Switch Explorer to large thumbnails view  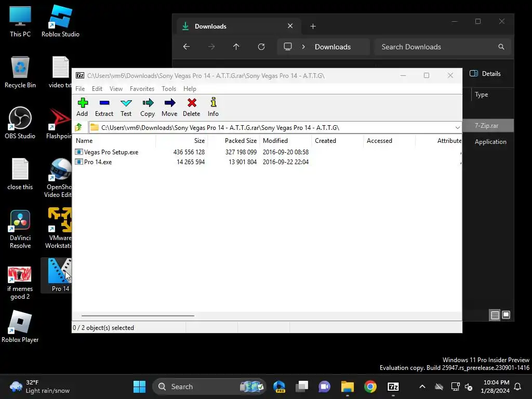click(x=506, y=315)
